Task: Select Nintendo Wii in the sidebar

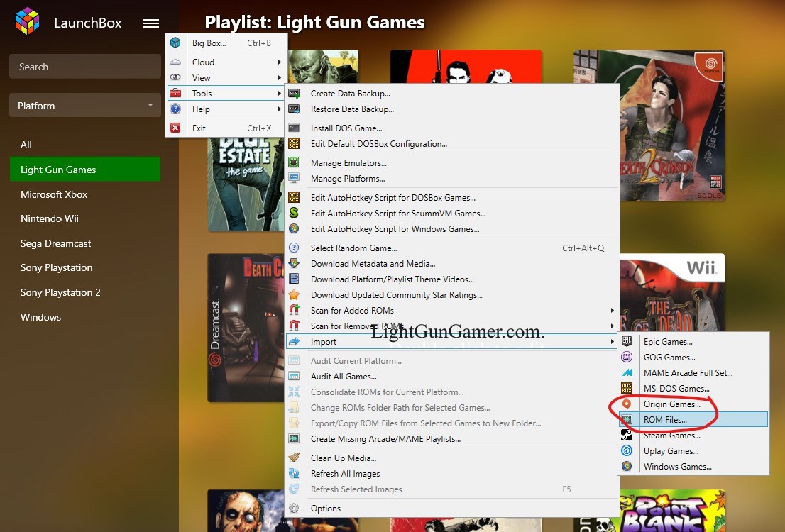Action: coord(85,218)
